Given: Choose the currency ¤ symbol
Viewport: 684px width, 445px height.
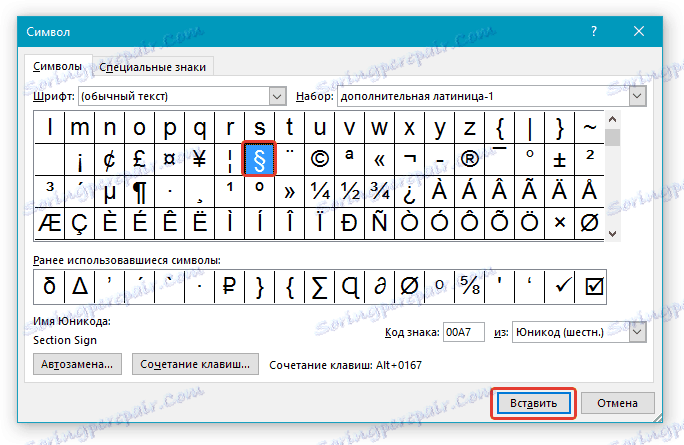Looking at the screenshot, I should 169,160.
